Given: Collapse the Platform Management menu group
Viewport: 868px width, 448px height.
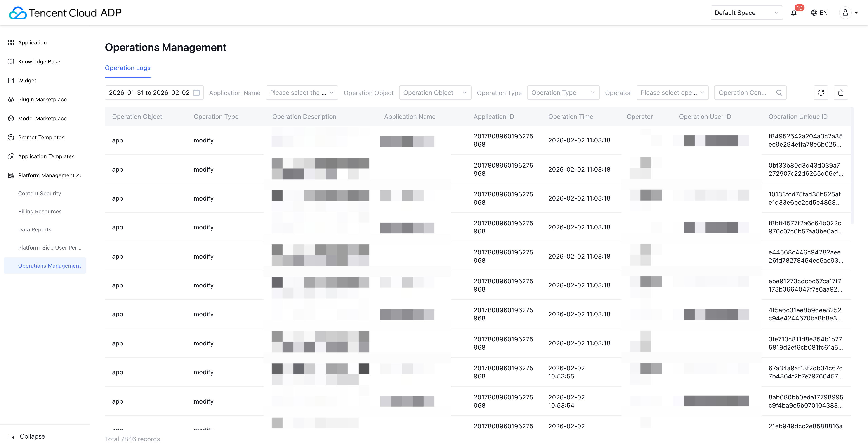Looking at the screenshot, I should point(79,175).
